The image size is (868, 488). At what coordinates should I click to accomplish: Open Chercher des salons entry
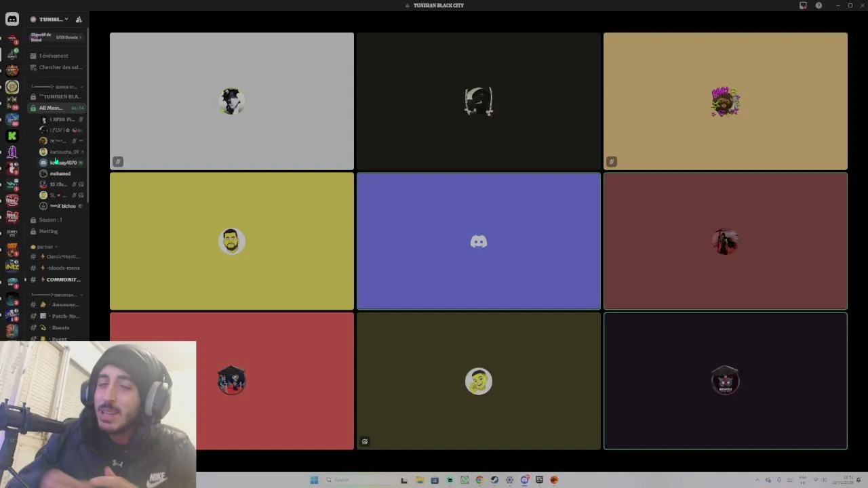pos(56,67)
